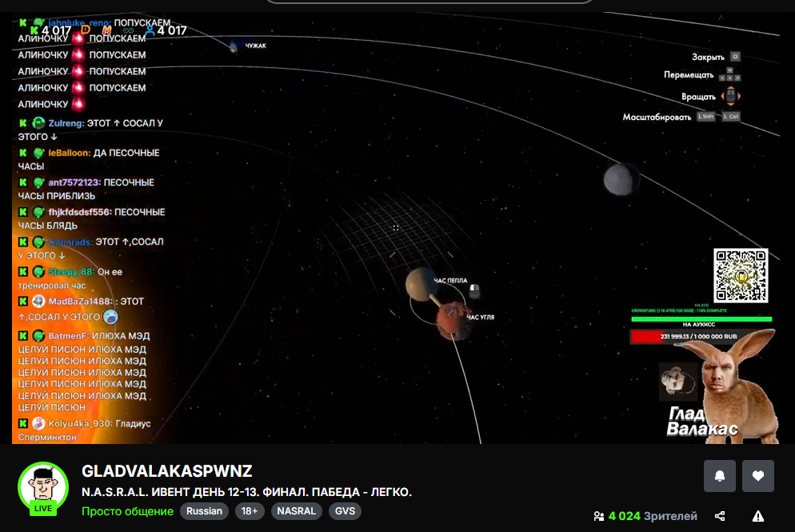
Task: Select the red Ember Twin planet
Action: click(452, 319)
